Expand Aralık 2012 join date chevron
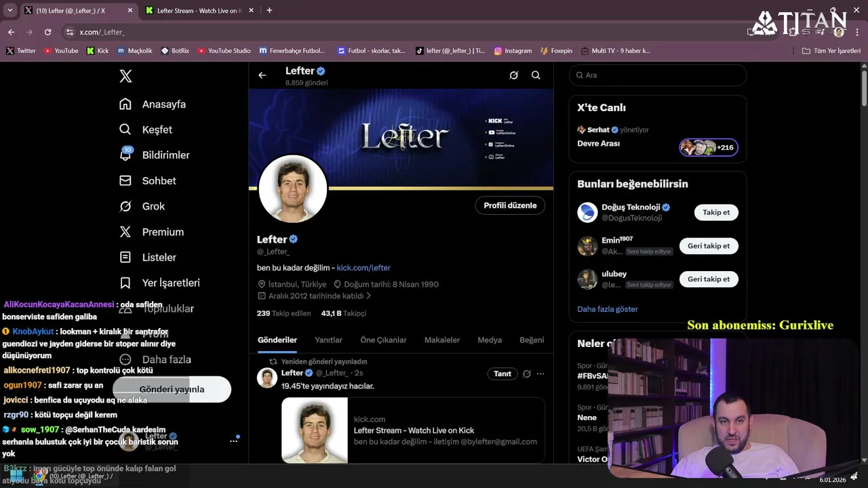 tap(369, 296)
